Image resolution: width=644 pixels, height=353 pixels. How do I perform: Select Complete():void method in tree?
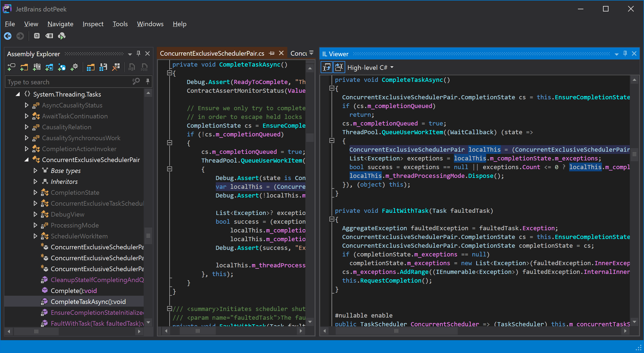coord(73,291)
